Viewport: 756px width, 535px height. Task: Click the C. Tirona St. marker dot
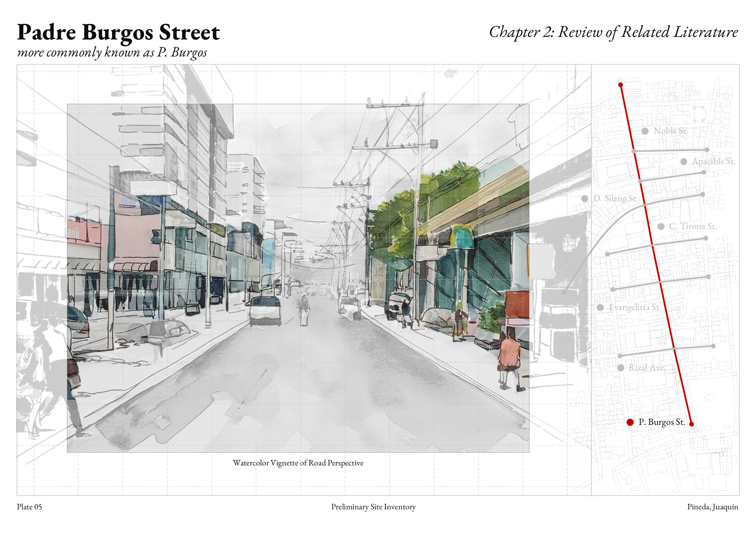click(x=661, y=227)
